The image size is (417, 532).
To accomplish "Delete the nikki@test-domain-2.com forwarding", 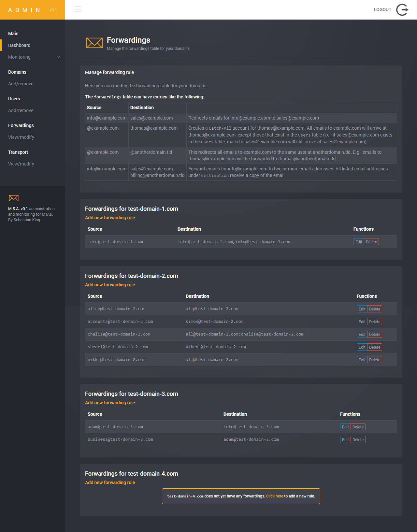I will click(374, 360).
